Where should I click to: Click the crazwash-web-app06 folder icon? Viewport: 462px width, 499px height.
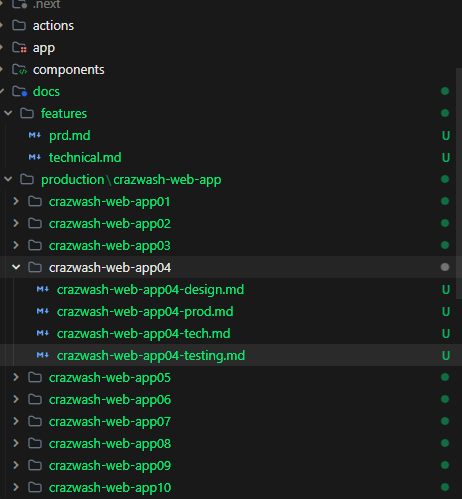[x=35, y=399]
